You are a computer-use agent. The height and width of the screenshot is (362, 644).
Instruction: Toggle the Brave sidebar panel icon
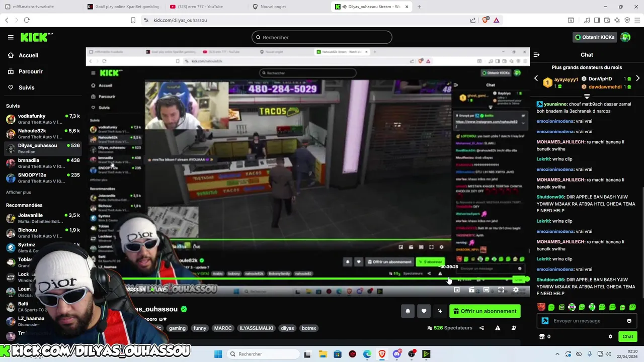[x=597, y=20]
